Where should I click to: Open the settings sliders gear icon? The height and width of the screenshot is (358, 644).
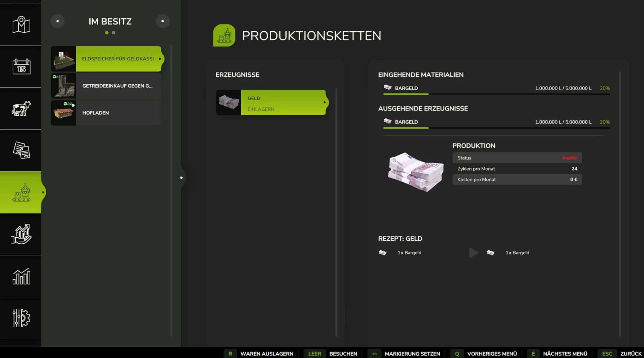coord(21,318)
